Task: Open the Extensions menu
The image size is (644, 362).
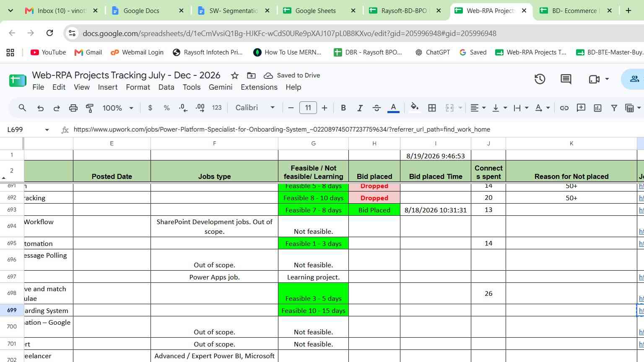Action: tap(259, 87)
